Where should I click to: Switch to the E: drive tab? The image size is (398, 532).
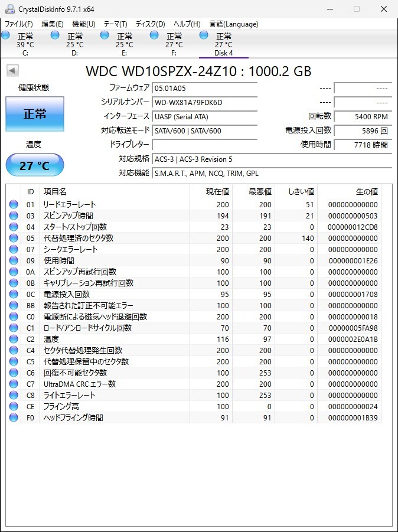coord(124,44)
